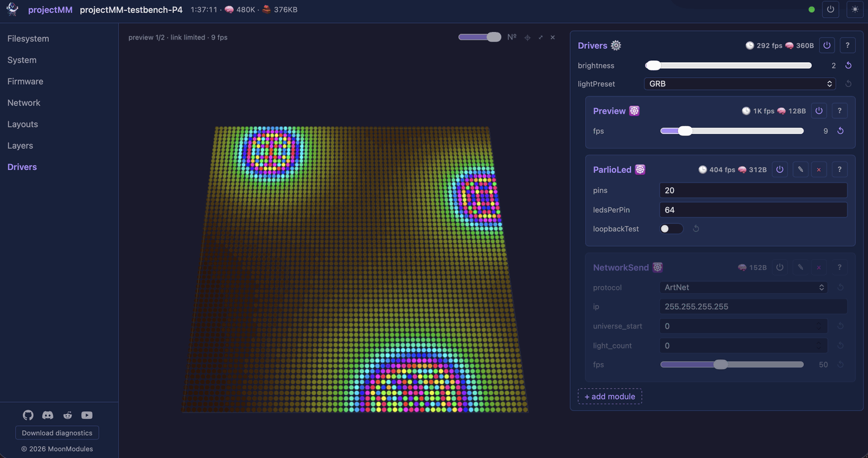The width and height of the screenshot is (868, 458).
Task: Click the pins input field
Action: (753, 190)
